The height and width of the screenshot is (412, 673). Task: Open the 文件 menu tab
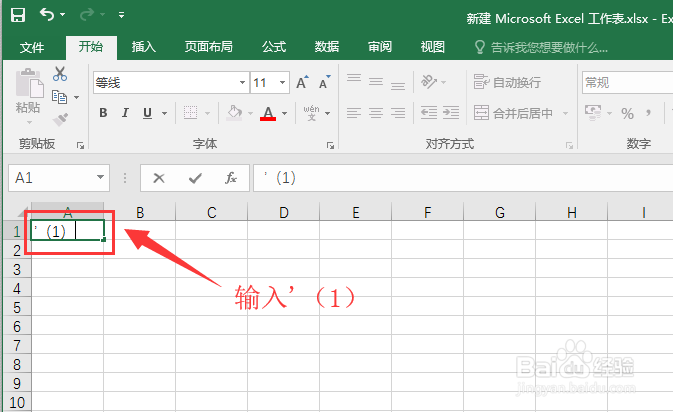(32, 47)
